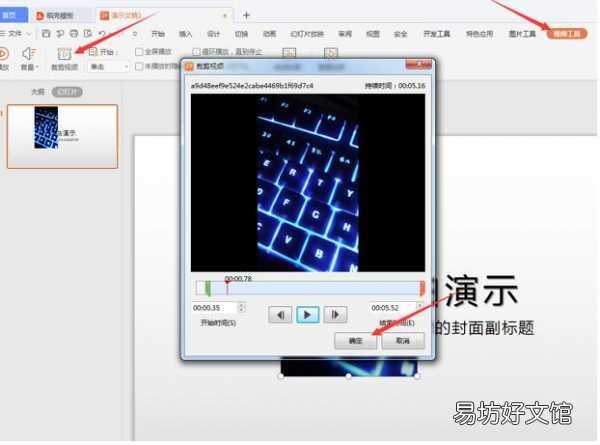Click the Trim Video (裁剪视频) ribbon icon
The height and width of the screenshot is (445, 600).
[x=64, y=54]
